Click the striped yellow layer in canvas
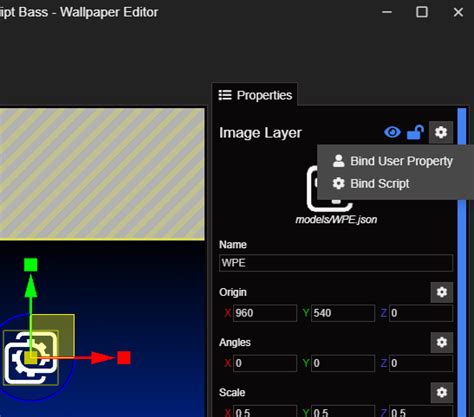The image size is (474, 417). [102, 174]
